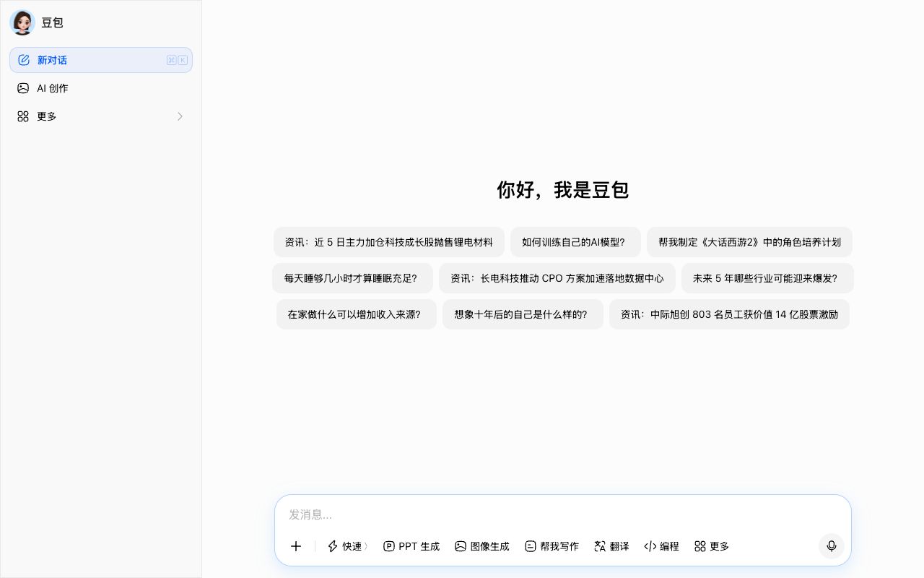Select suggestion 如何训练自己的AI模型?
Image resolution: width=924 pixels, height=578 pixels.
click(x=575, y=242)
